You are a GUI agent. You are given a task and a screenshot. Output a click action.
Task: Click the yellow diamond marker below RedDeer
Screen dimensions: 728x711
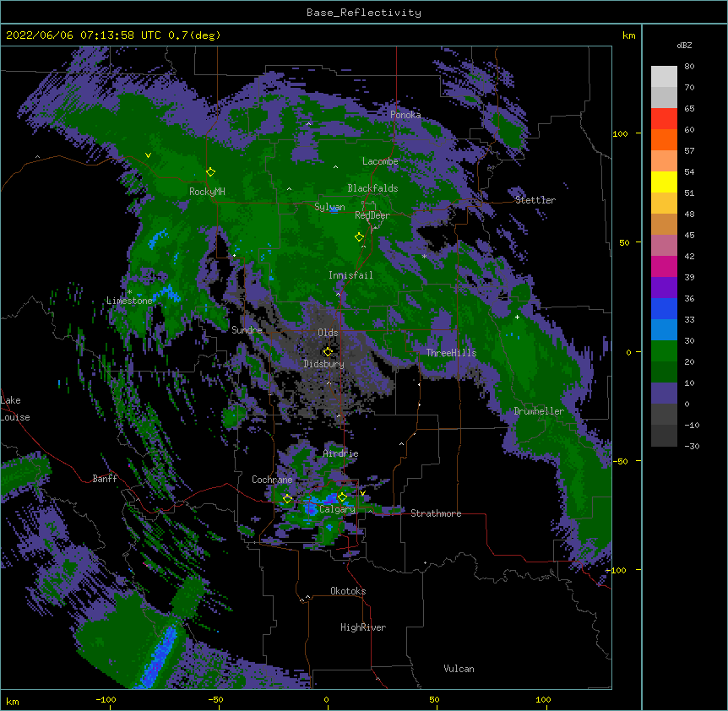359,237
